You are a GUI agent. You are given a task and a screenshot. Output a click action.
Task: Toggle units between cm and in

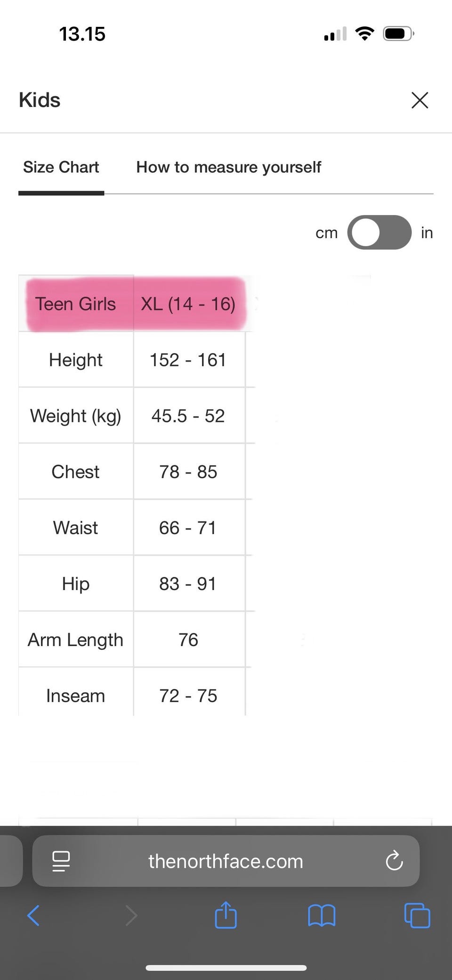pyautogui.click(x=379, y=232)
